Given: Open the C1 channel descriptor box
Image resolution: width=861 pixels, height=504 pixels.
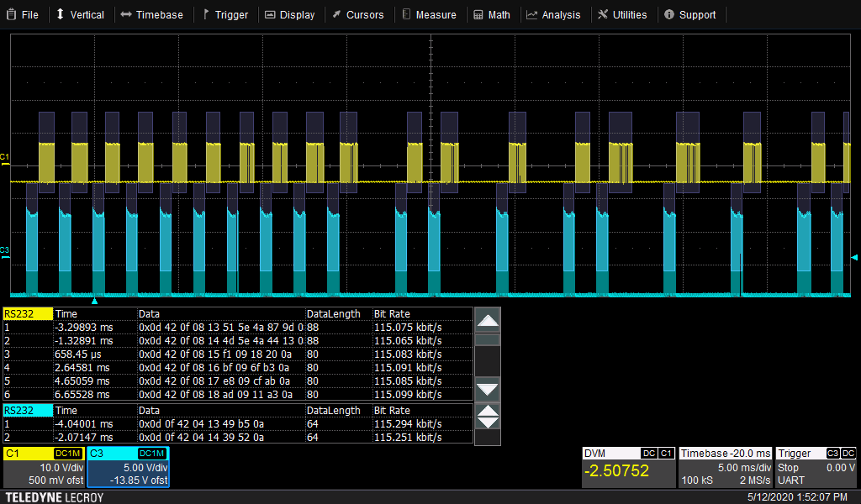Looking at the screenshot, I should click(x=44, y=467).
